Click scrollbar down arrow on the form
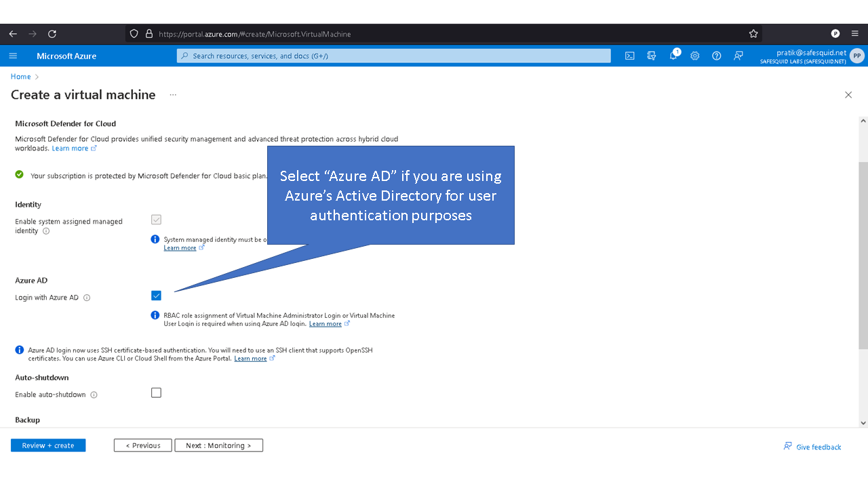The image size is (868, 488). [x=863, y=423]
